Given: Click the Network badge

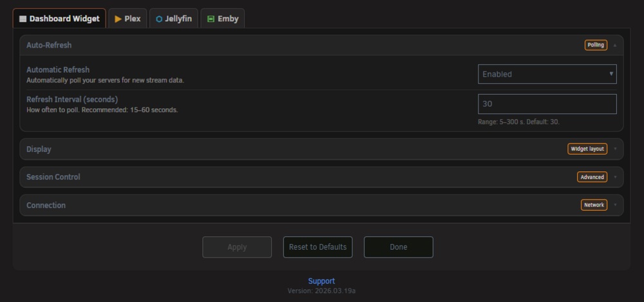Looking at the screenshot, I should pyautogui.click(x=594, y=205).
